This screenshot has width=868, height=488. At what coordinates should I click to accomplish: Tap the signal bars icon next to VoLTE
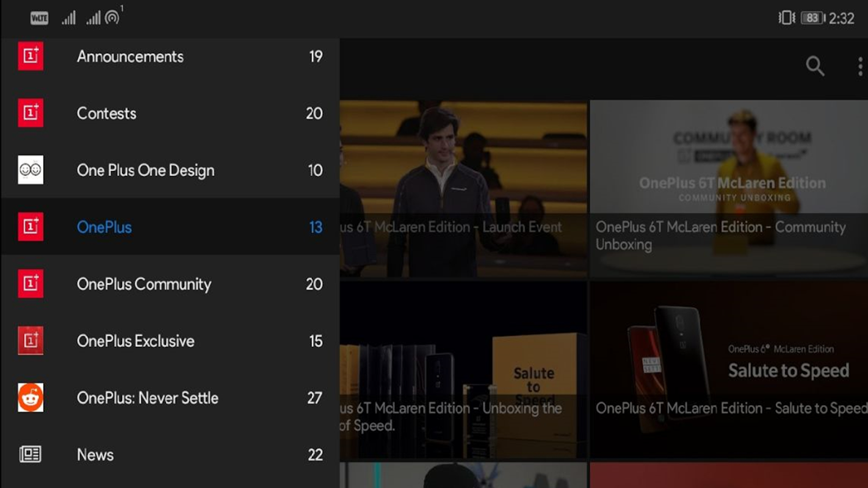(x=68, y=18)
